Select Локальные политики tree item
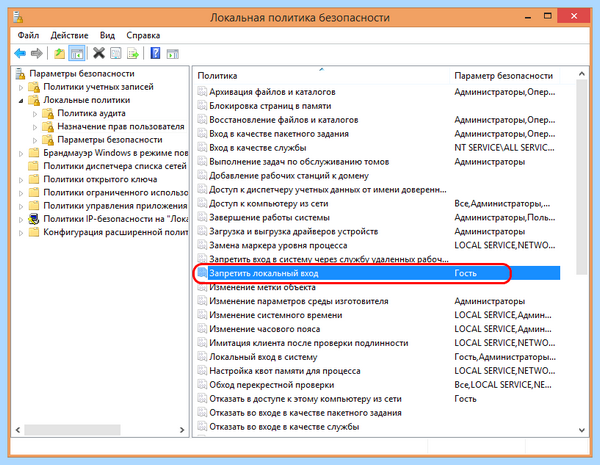600x465 pixels. click(86, 100)
